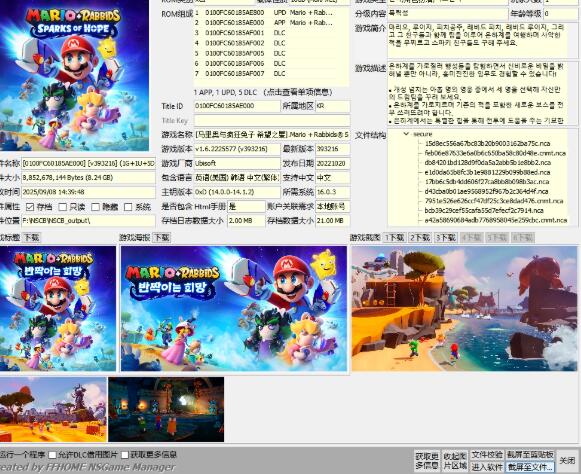The height and width of the screenshot is (474, 581).
Task: Click the publisher field showing Ubisoft
Action: point(237,163)
